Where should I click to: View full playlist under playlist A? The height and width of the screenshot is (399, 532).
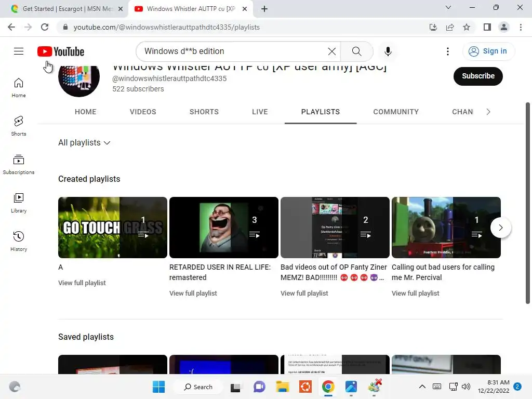(x=82, y=283)
